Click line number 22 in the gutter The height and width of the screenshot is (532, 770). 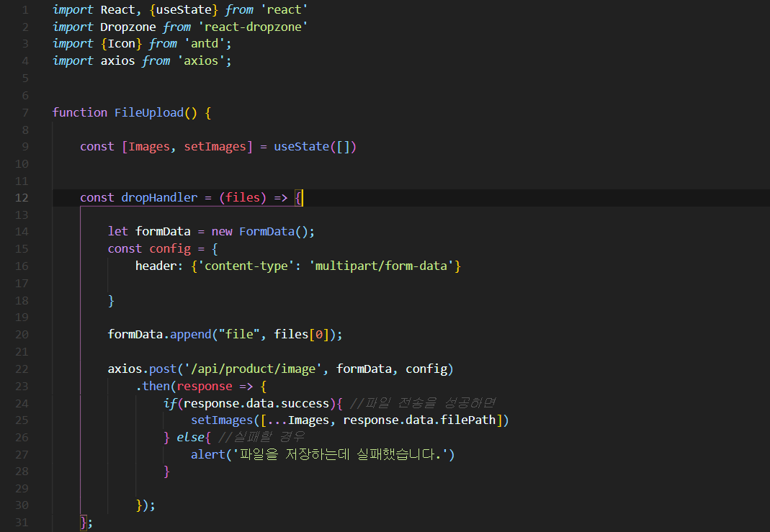pyautogui.click(x=22, y=369)
